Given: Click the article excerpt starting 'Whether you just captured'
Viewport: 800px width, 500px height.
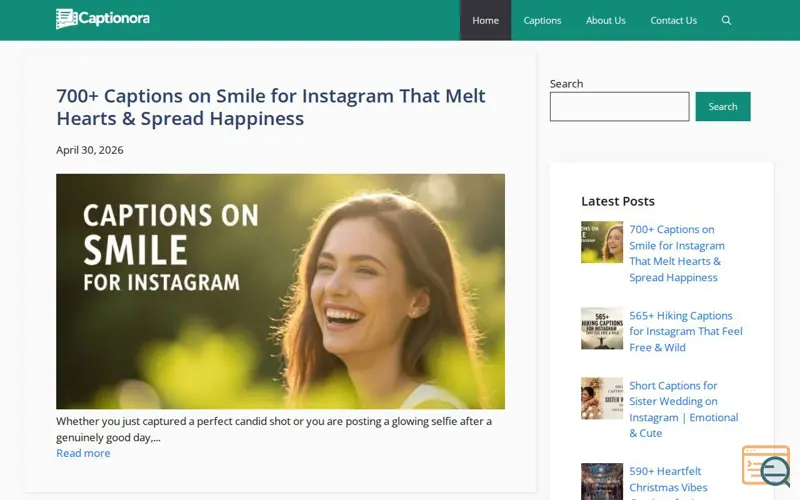Looking at the screenshot, I should pyautogui.click(x=274, y=429).
